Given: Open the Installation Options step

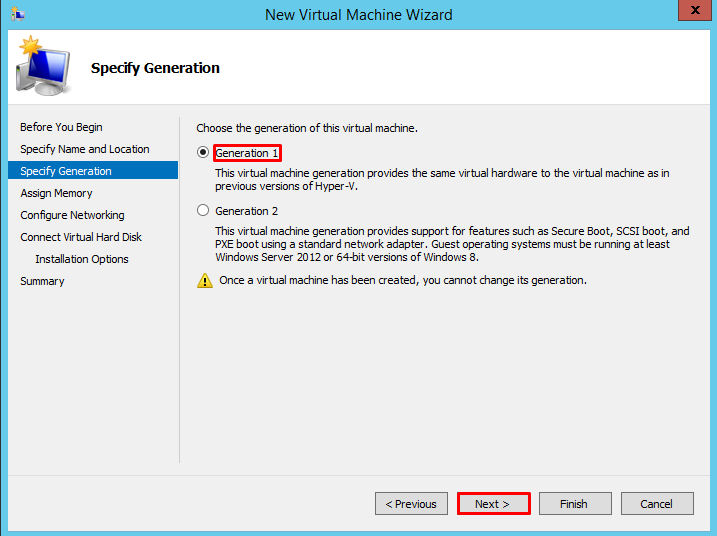Looking at the screenshot, I should [82, 259].
